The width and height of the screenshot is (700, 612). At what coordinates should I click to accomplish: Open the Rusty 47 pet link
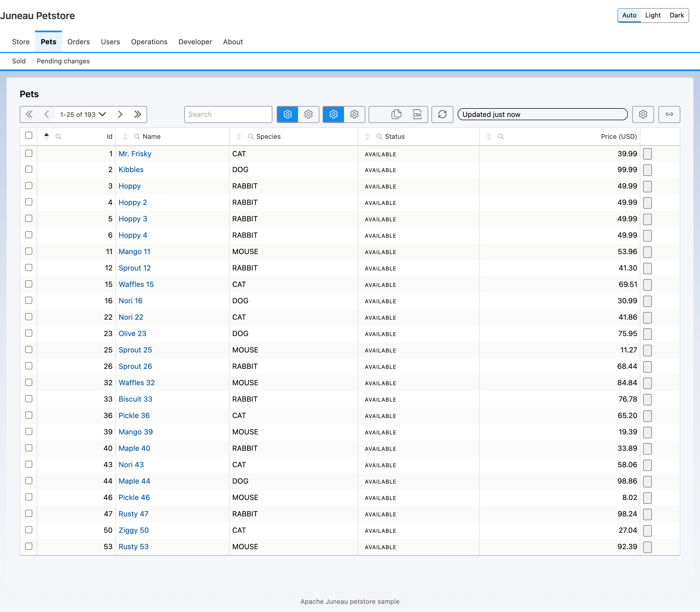pos(134,514)
